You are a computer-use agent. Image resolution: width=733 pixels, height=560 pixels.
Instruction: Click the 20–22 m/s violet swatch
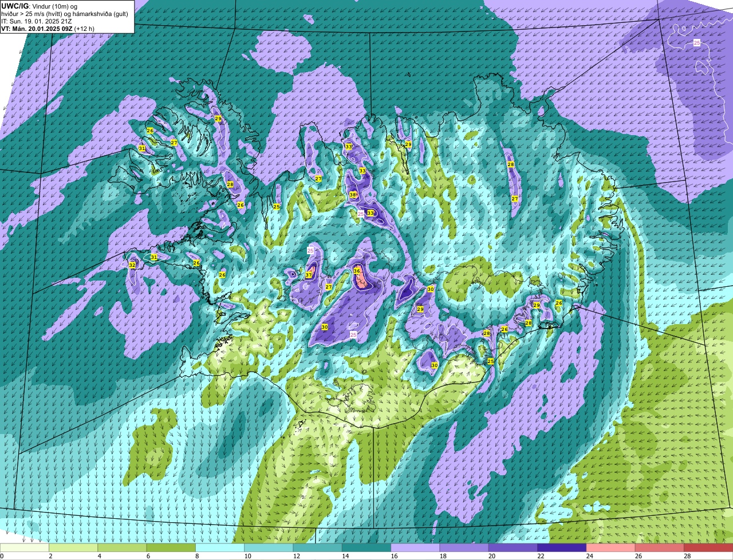click(x=514, y=547)
